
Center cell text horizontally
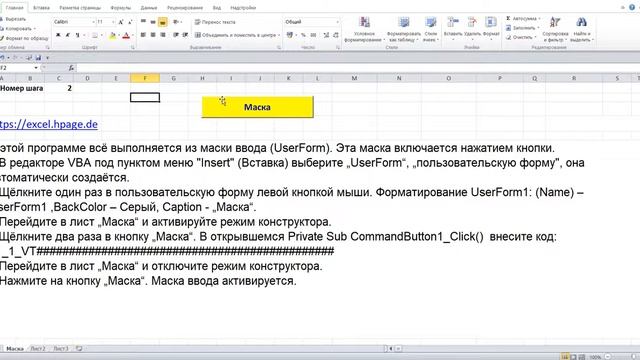153,36
